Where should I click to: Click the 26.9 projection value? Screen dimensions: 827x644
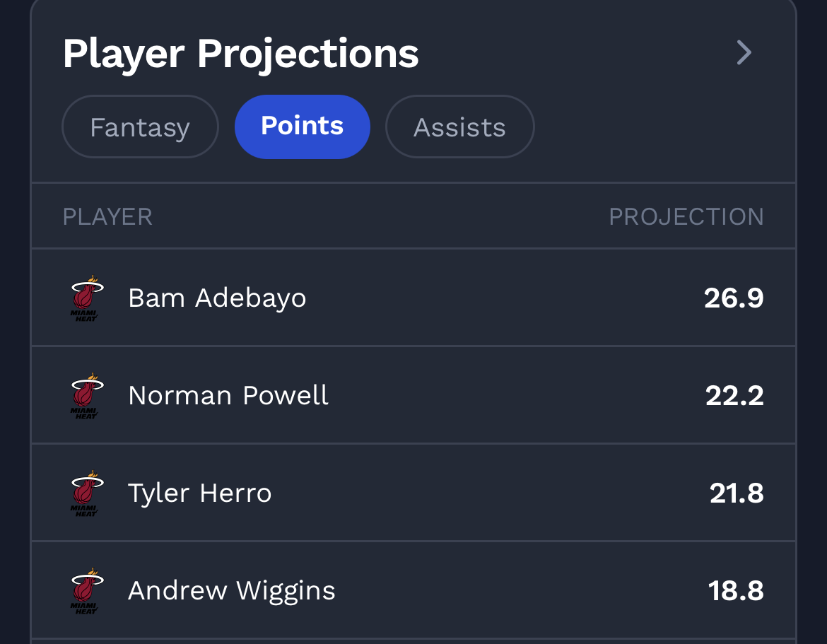[734, 298]
